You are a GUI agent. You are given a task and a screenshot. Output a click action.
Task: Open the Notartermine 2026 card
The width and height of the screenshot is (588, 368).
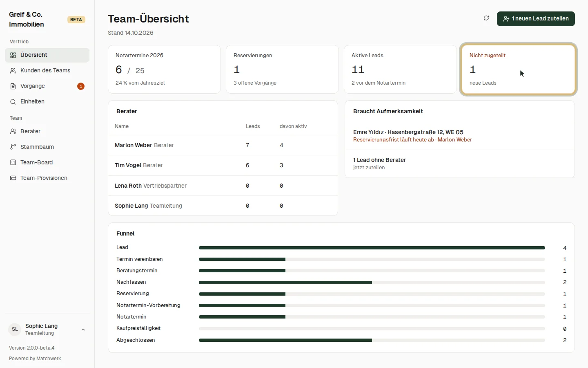click(x=164, y=70)
